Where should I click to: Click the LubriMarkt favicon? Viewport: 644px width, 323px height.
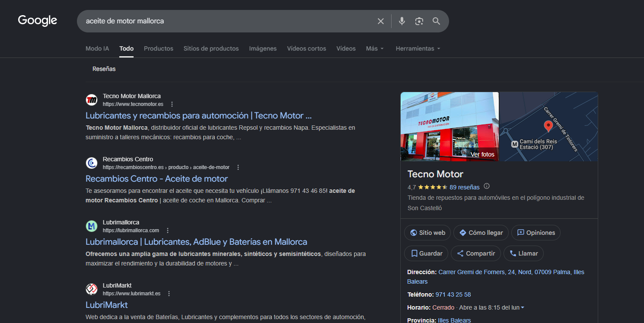coord(92,289)
